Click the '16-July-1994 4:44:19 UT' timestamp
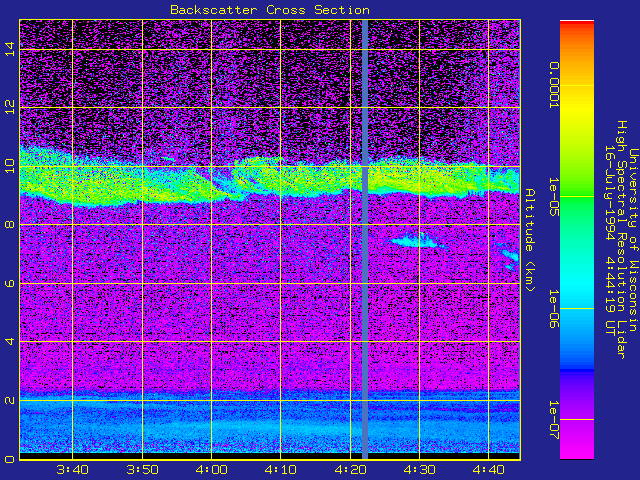This screenshot has width=640, height=480. click(x=610, y=240)
